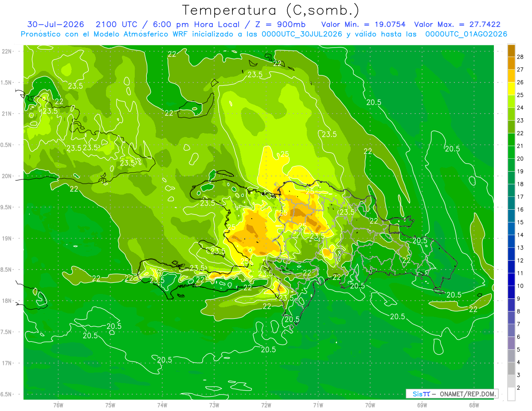Click the "72W" longitude axis label
This screenshot has width=532, height=411.
pos(266,405)
